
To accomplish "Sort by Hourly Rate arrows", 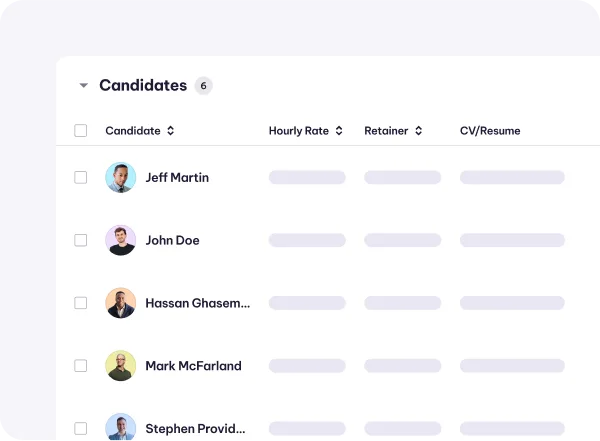I will point(339,131).
